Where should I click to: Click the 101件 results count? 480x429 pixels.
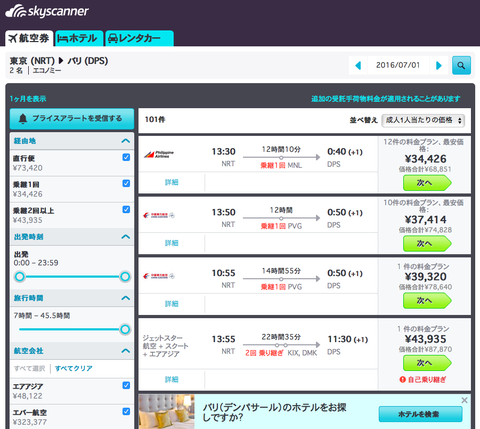155,120
